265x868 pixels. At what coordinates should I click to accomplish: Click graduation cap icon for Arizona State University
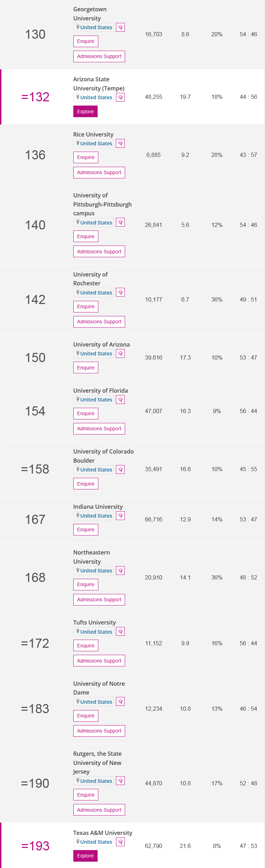121,97
